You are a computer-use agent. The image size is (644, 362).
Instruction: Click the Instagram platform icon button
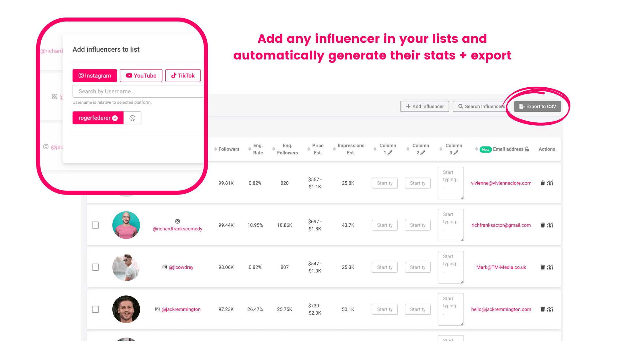[x=94, y=75]
